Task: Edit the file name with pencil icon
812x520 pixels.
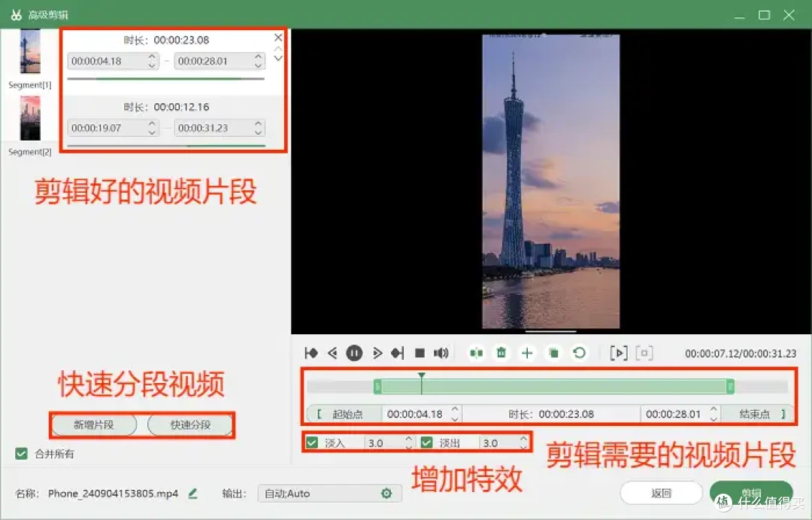Action: [192, 494]
